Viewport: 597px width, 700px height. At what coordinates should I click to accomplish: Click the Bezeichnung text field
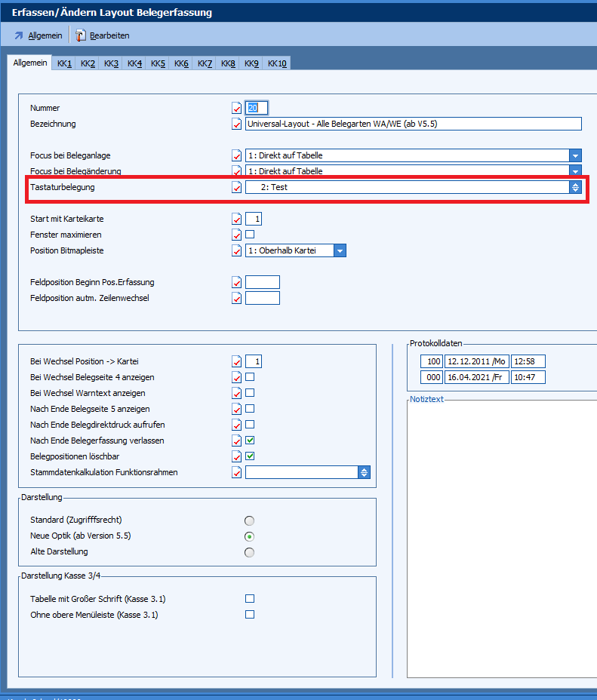coord(413,124)
